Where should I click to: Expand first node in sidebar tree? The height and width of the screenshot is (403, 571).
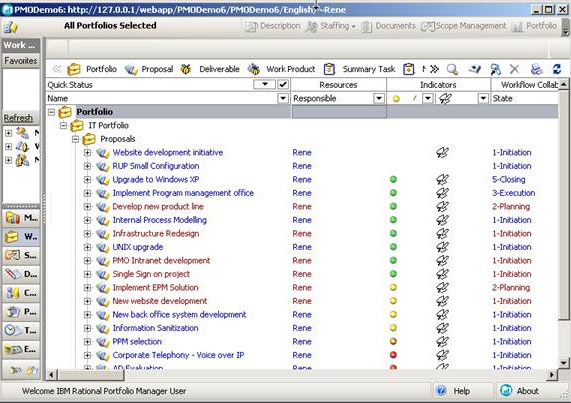click(x=8, y=133)
